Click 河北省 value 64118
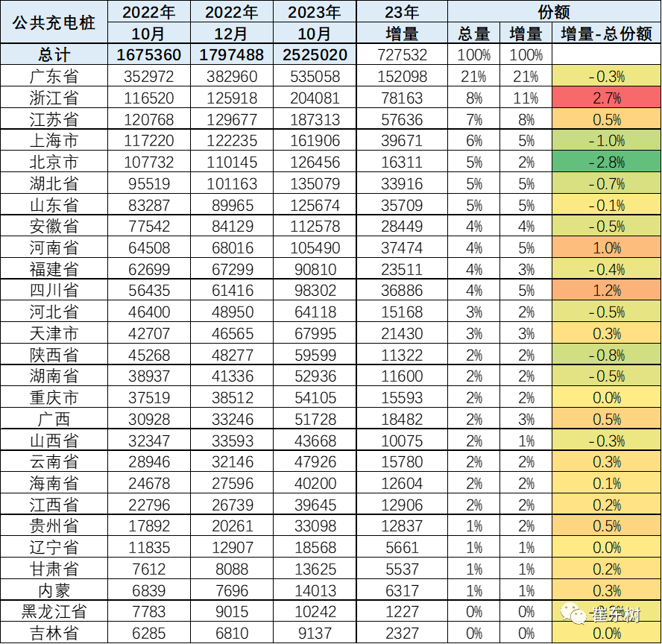This screenshot has height=644, width=662. click(315, 312)
